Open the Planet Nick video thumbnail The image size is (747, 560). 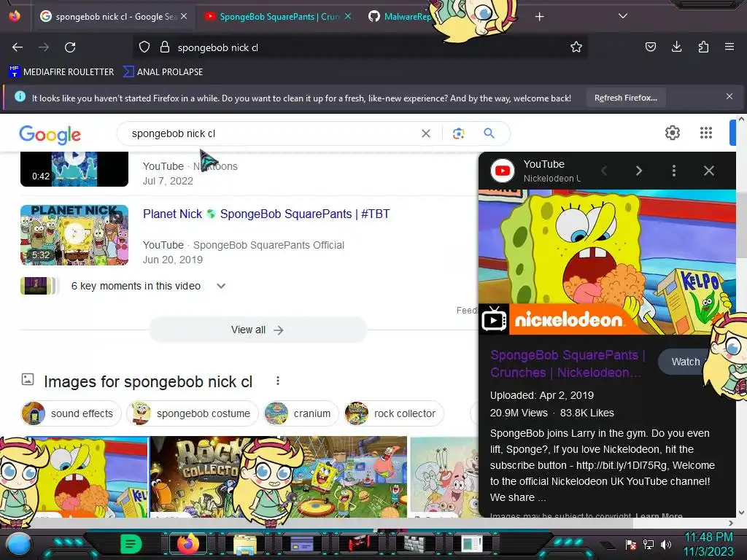(74, 235)
